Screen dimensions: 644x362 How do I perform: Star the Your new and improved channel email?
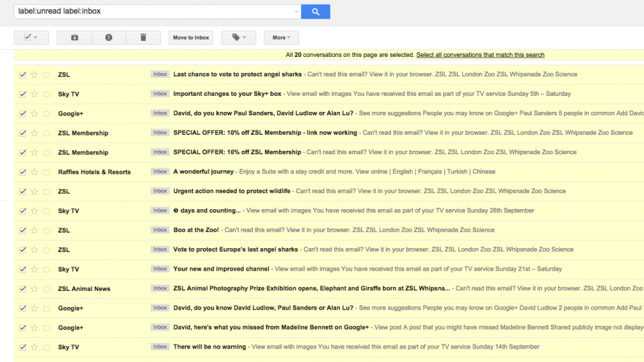coord(34,269)
